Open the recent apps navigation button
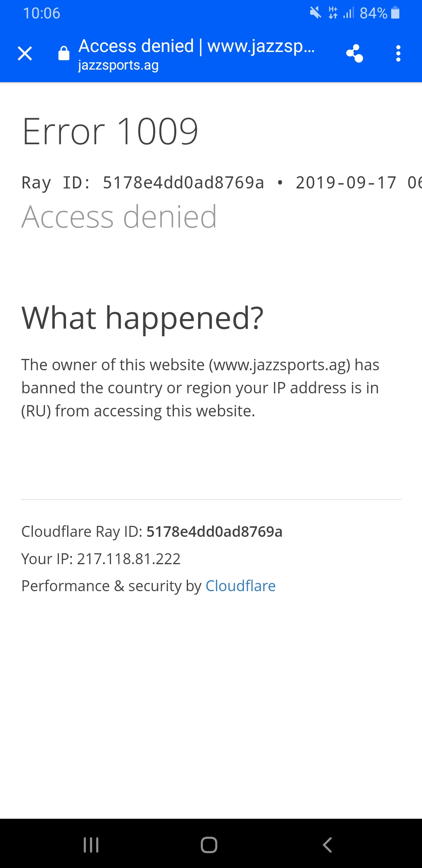The image size is (422, 868). (x=91, y=845)
